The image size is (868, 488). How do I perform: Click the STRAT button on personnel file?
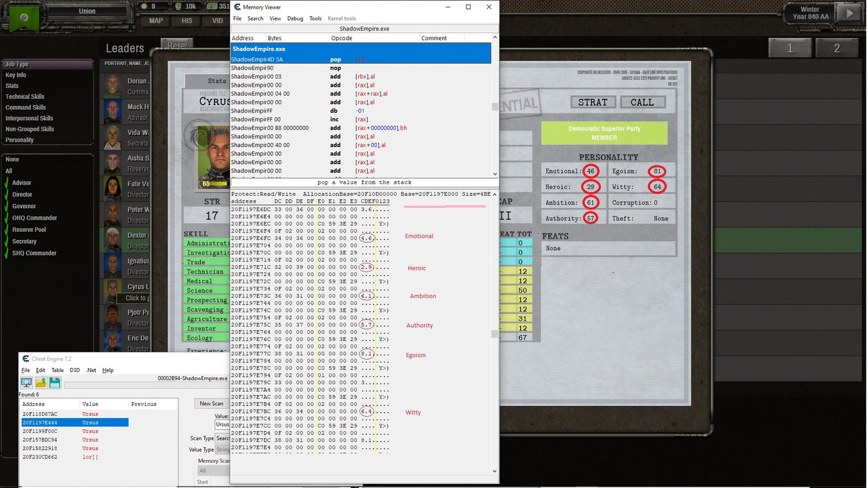593,102
